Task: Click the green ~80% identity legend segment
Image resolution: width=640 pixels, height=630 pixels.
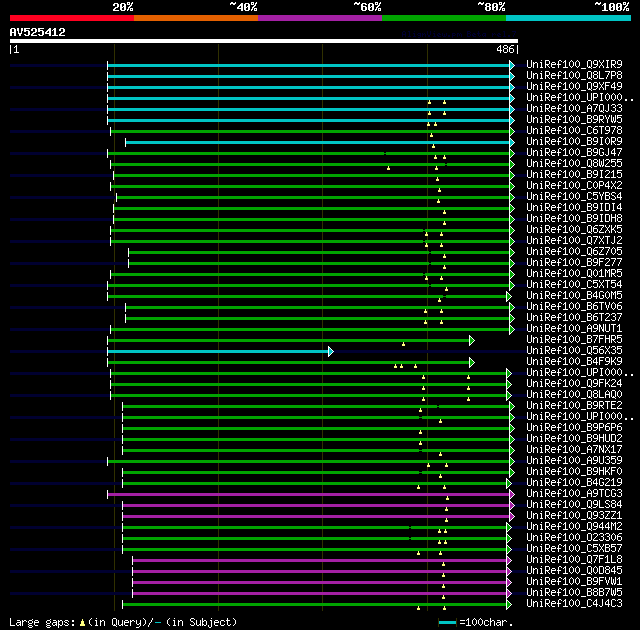Action: [444, 18]
